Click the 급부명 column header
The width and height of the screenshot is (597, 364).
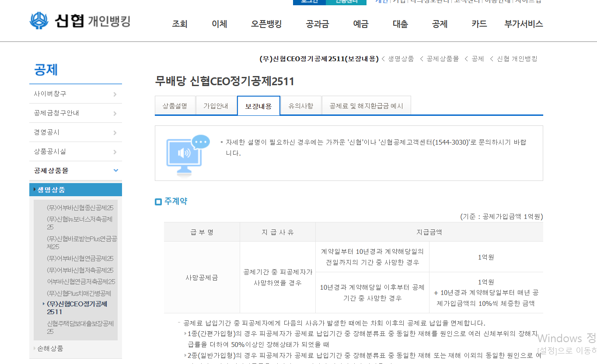[202, 232]
